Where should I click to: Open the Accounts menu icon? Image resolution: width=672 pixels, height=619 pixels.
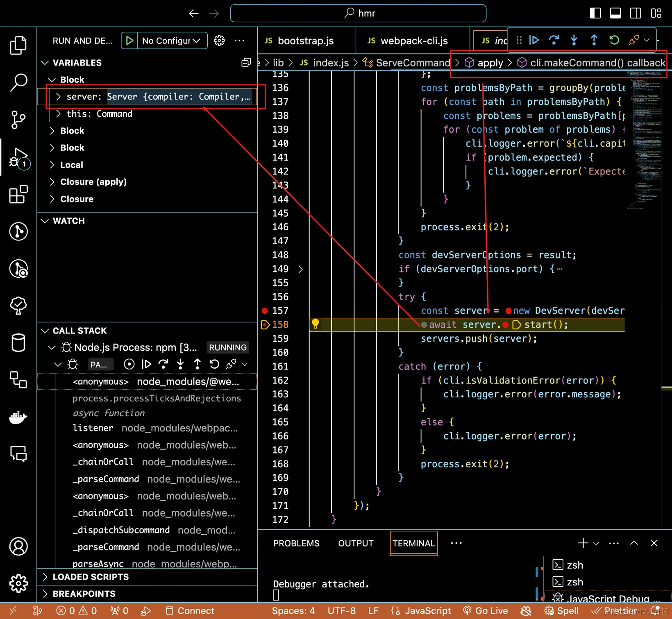click(x=18, y=546)
